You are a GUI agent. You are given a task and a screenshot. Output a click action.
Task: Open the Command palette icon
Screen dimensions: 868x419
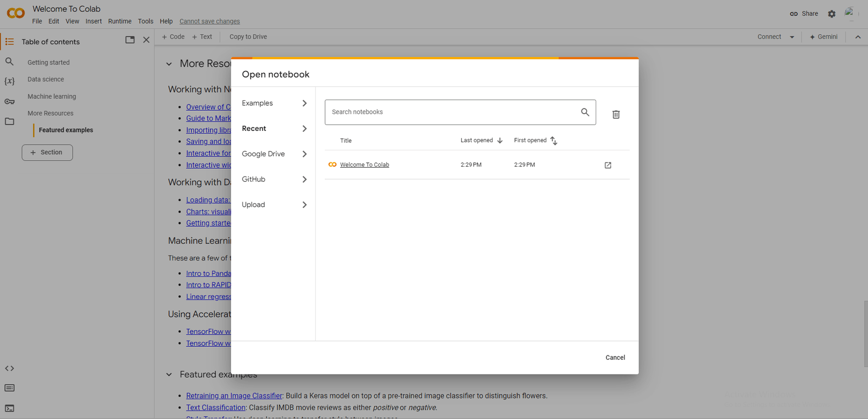click(x=9, y=388)
